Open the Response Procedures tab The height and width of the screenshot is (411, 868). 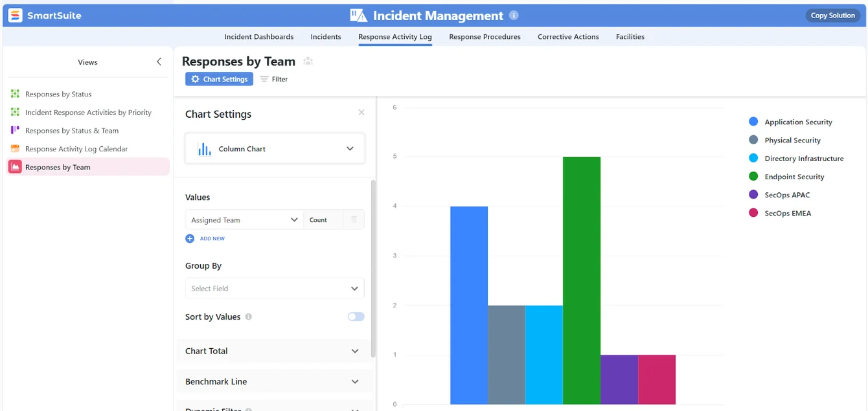coord(485,37)
